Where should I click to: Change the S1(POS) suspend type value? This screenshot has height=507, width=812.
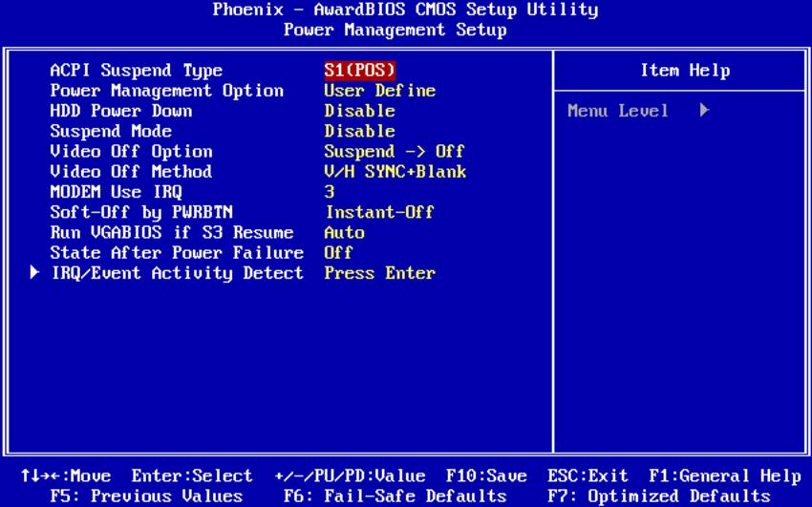pyautogui.click(x=360, y=71)
